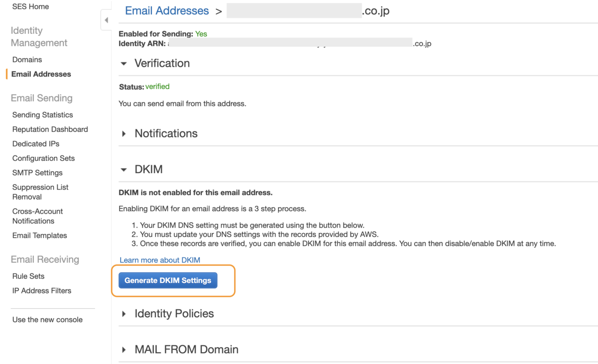Click the Generate DKIM Settings button
The image size is (598, 364).
pos(167,280)
